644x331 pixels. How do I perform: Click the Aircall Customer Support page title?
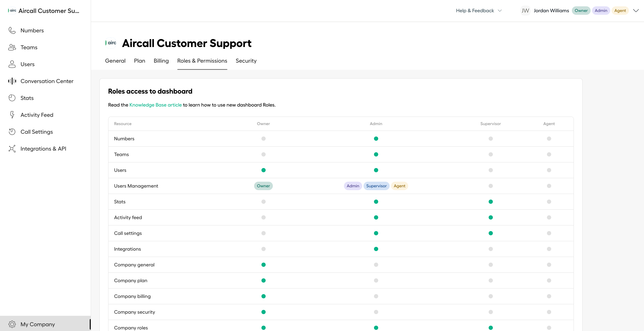pos(187,43)
